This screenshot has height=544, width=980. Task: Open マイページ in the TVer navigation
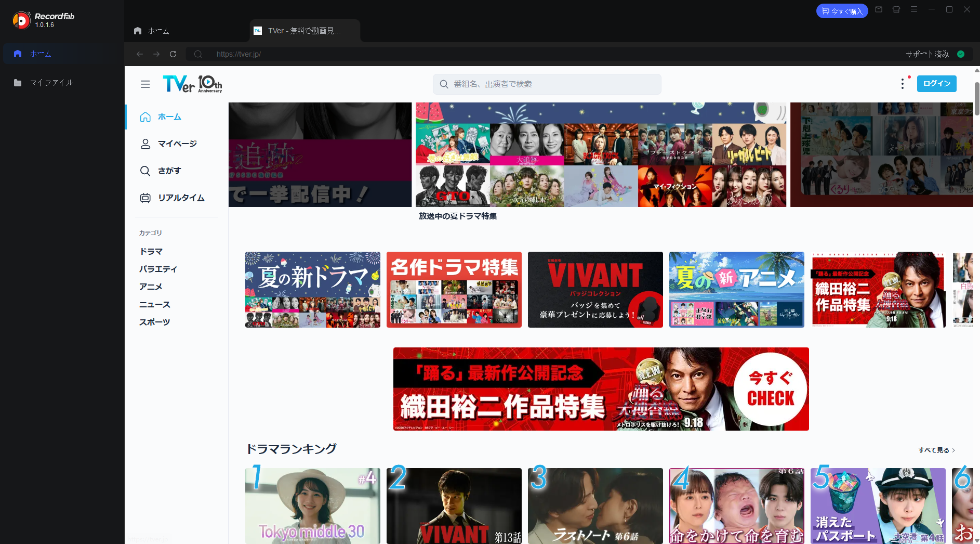point(177,144)
